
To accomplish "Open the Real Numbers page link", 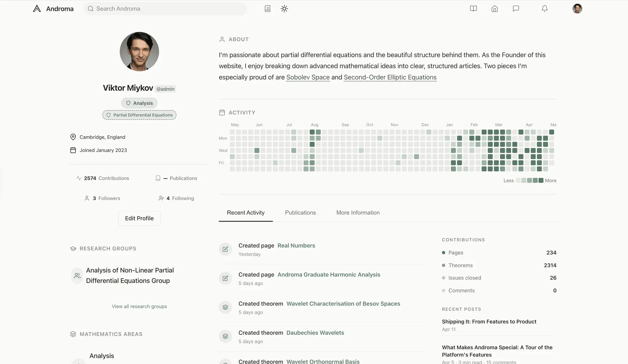I will (x=296, y=246).
